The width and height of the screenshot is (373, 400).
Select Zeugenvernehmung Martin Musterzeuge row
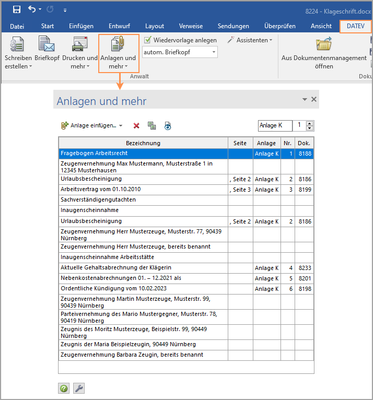click(x=186, y=302)
